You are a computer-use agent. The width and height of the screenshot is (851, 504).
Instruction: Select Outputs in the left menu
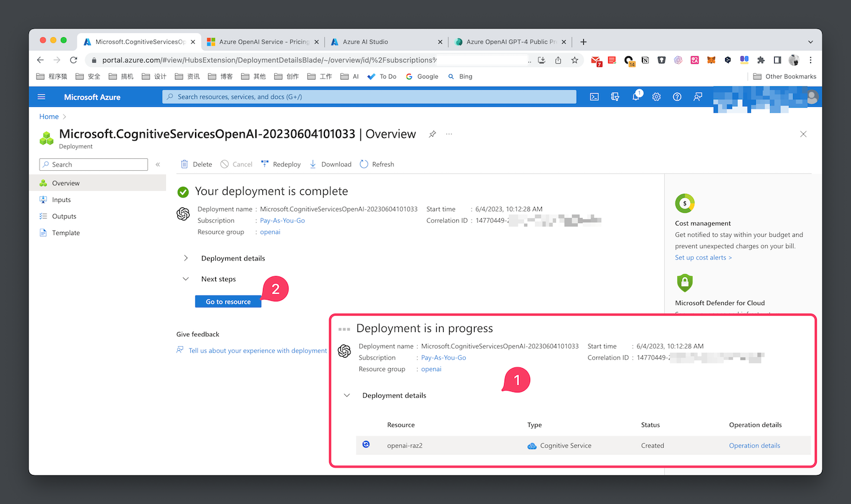98,216
